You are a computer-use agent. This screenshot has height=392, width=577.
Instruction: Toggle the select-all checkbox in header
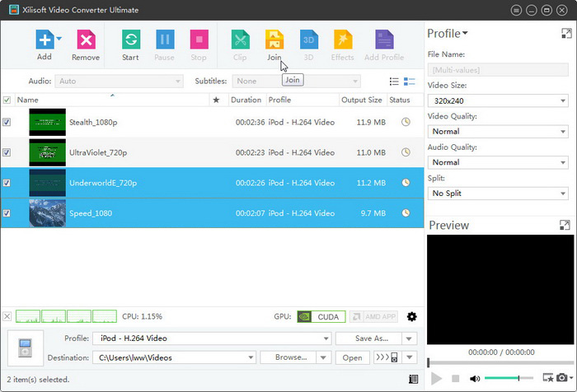pyautogui.click(x=7, y=100)
